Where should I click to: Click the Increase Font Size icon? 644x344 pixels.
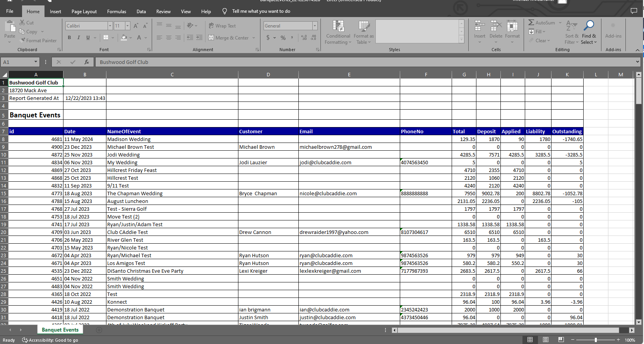tap(136, 26)
